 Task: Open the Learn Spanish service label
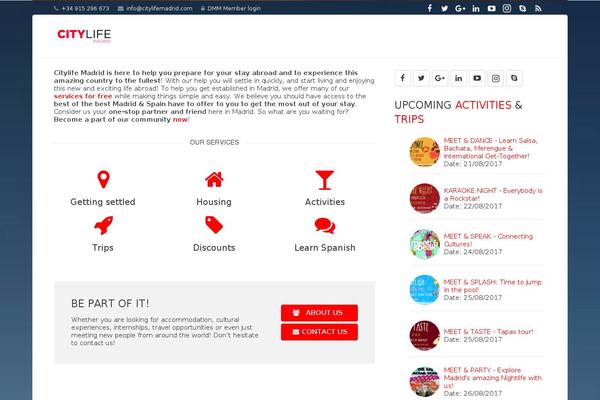tap(325, 248)
